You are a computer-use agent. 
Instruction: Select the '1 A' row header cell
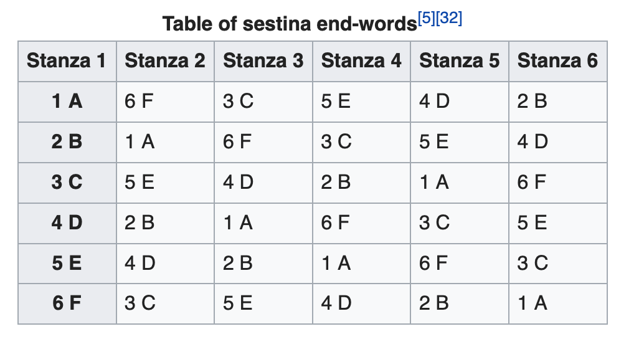67,101
